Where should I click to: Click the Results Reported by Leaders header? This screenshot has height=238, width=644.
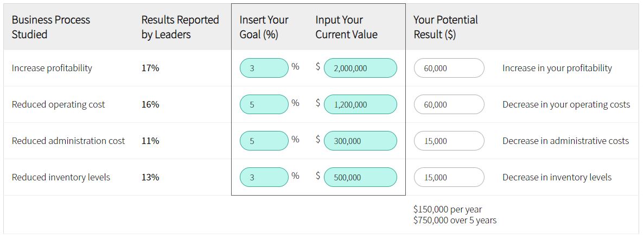[x=180, y=27]
